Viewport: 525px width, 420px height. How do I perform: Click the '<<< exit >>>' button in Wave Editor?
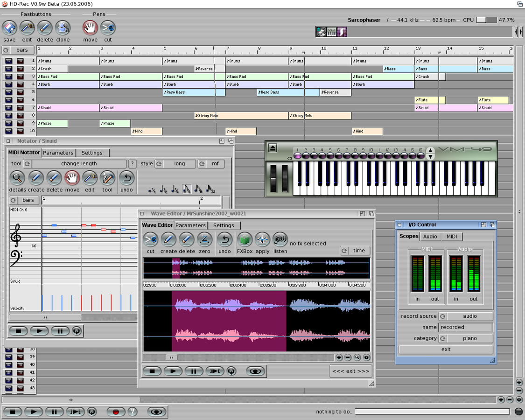coord(350,371)
